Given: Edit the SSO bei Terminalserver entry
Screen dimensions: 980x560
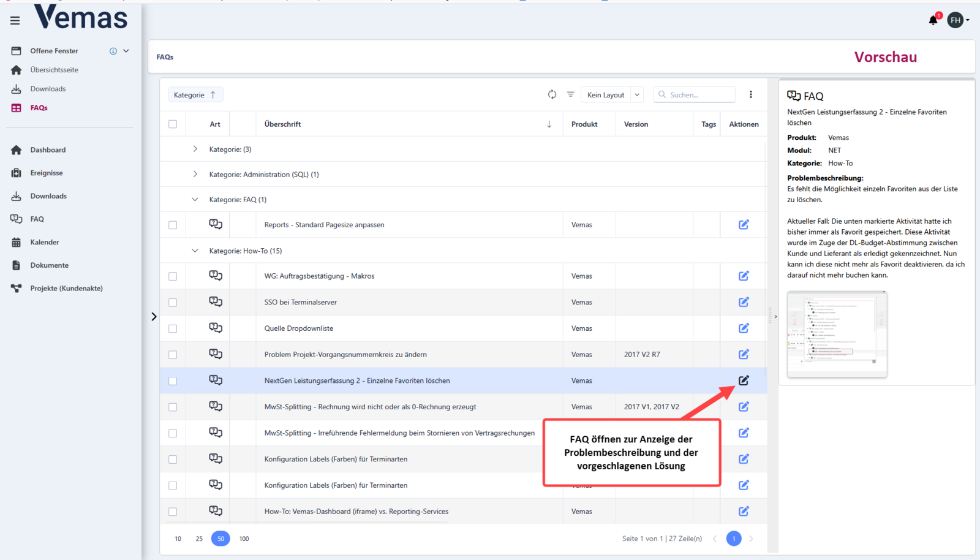Looking at the screenshot, I should pos(744,302).
